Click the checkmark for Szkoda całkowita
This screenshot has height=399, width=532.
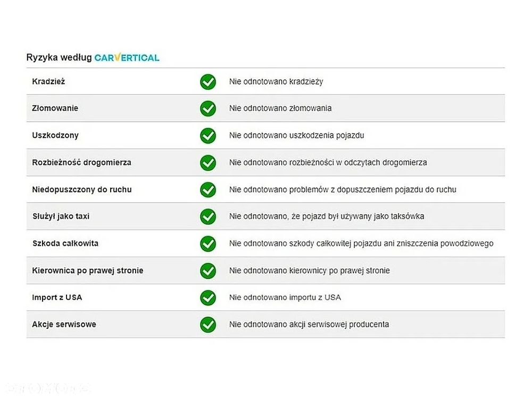207,244
